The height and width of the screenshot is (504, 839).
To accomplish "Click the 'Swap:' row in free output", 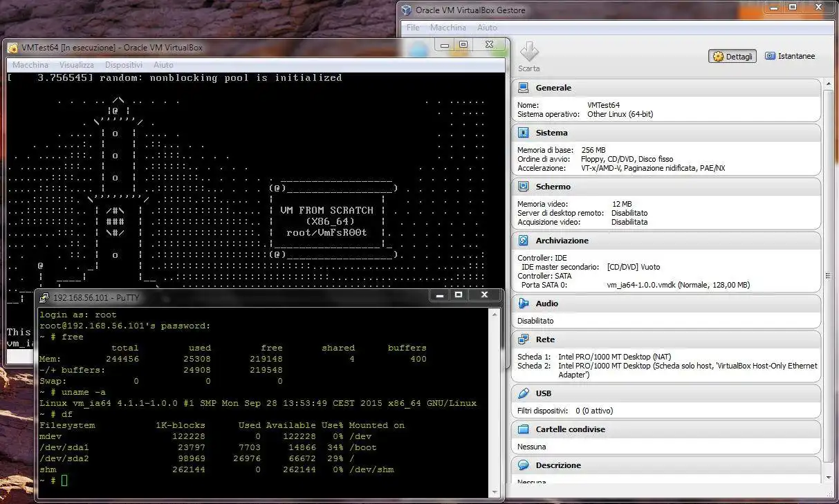I will (161, 381).
